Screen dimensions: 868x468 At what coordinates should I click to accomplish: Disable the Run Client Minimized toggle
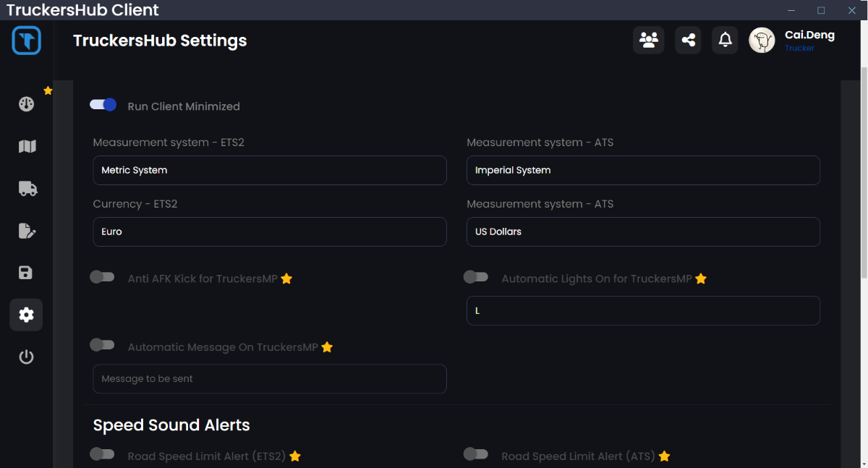tap(103, 105)
